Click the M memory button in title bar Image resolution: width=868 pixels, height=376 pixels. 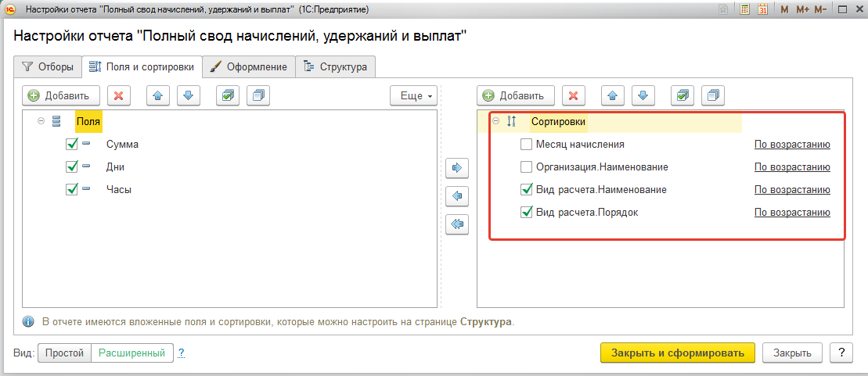pos(784,9)
